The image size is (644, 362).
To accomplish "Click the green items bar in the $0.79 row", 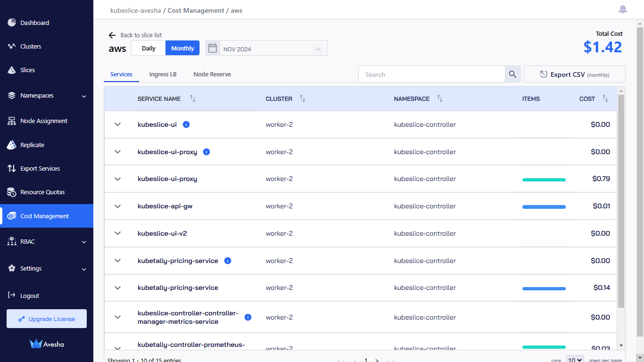I will tap(544, 180).
